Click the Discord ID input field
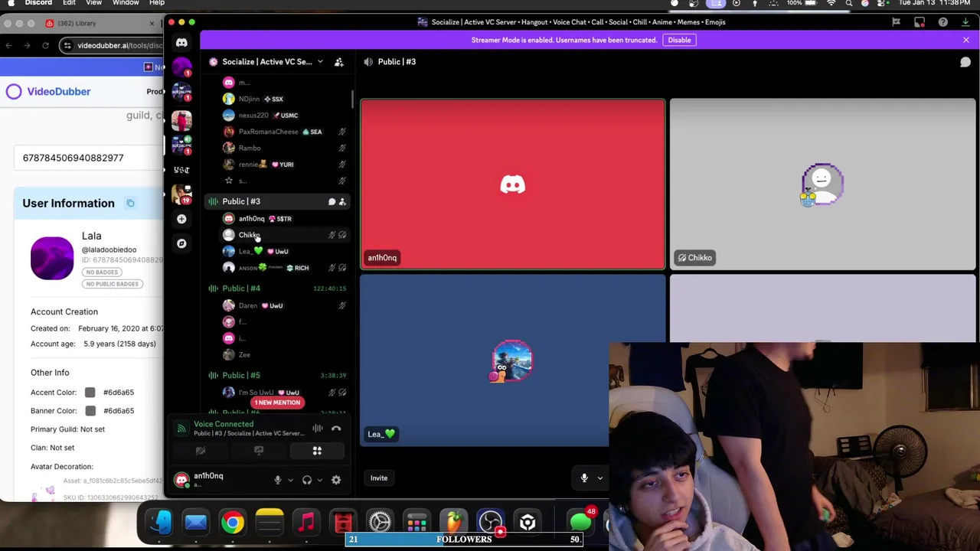Screen dimensions: 980x551 pyautogui.click(x=89, y=158)
